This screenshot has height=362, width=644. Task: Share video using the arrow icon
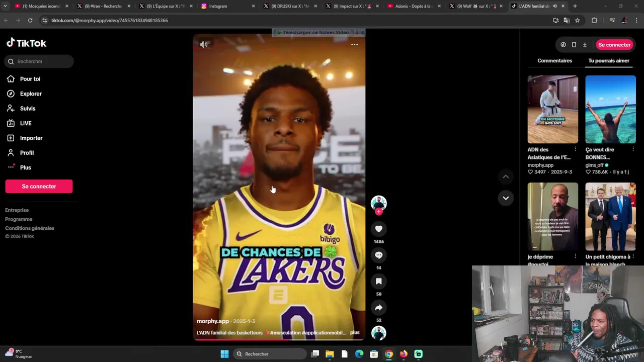tap(379, 307)
